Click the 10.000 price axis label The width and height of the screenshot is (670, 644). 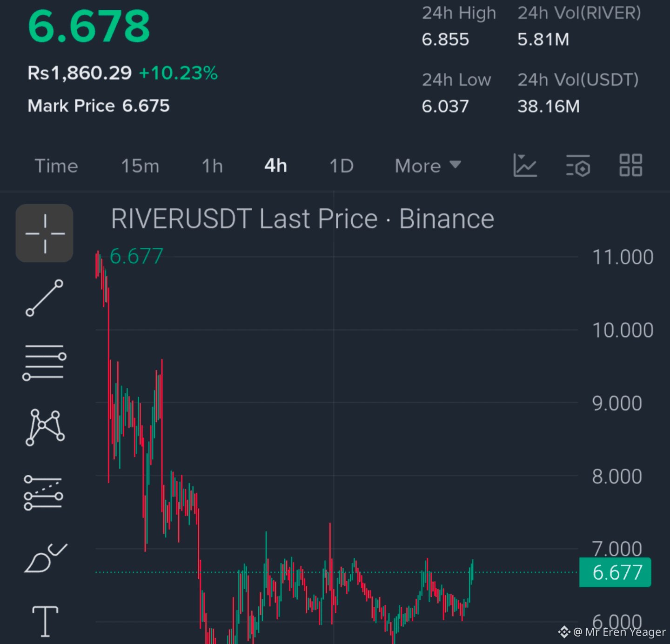coord(623,330)
